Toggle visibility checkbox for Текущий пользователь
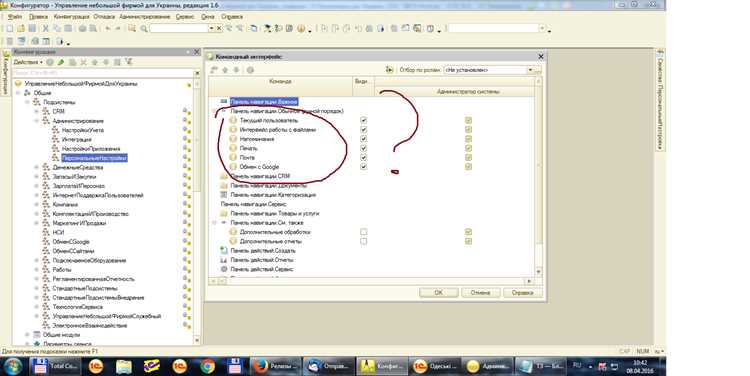Screen dimensions: 750x376 click(364, 120)
